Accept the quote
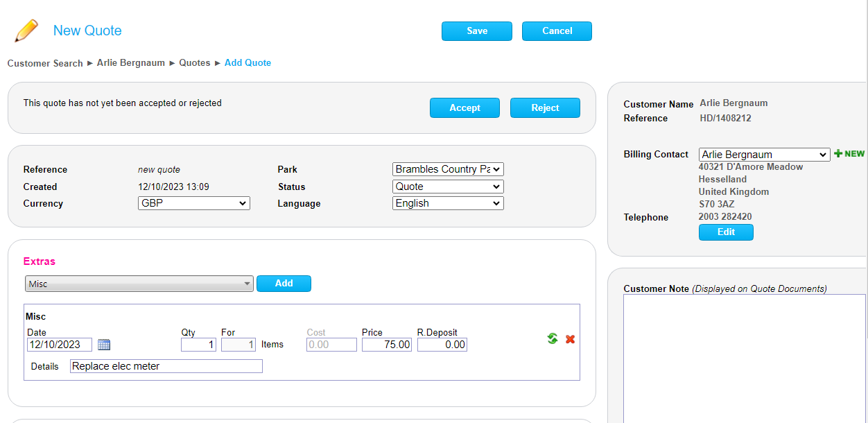 pyautogui.click(x=465, y=108)
